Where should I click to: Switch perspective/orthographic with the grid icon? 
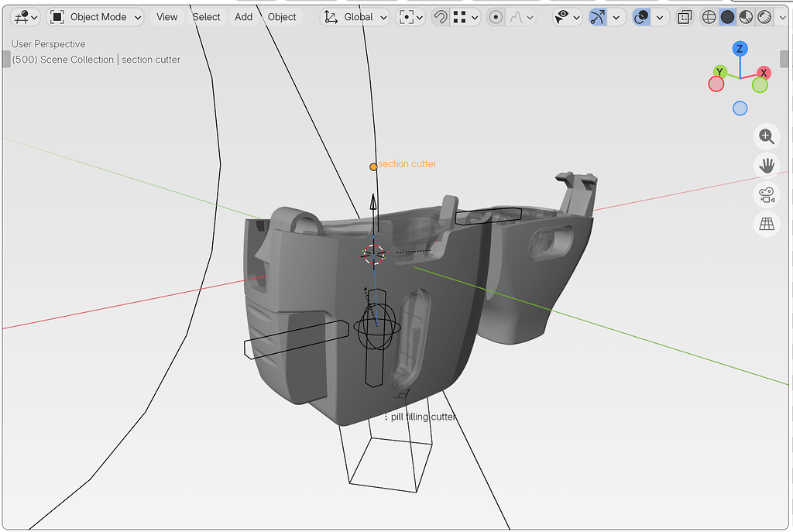[767, 224]
